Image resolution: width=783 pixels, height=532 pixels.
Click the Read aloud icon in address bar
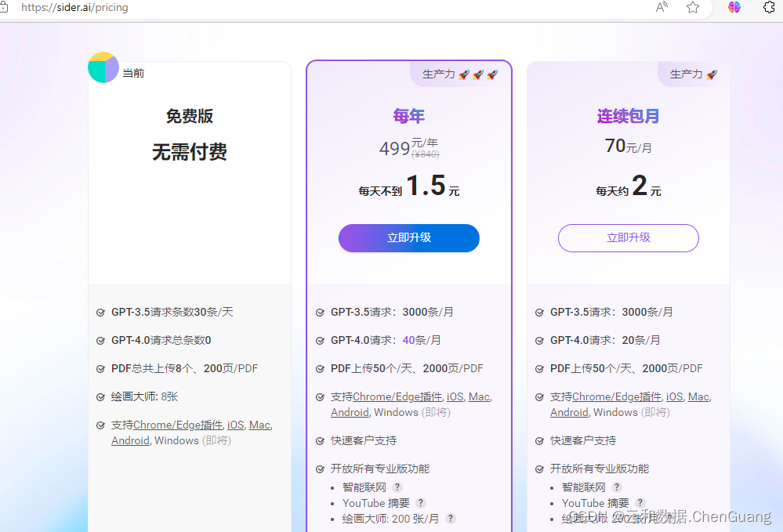click(662, 7)
